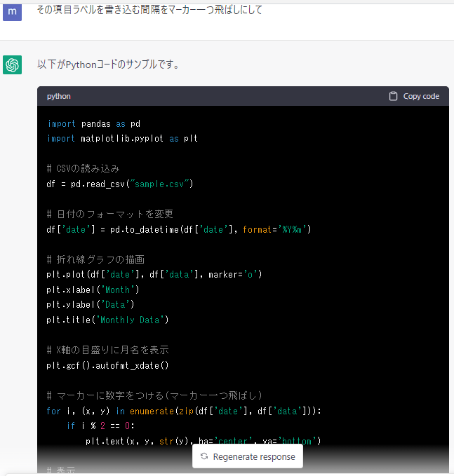
Task: Click the "python" language label
Action: click(x=59, y=96)
